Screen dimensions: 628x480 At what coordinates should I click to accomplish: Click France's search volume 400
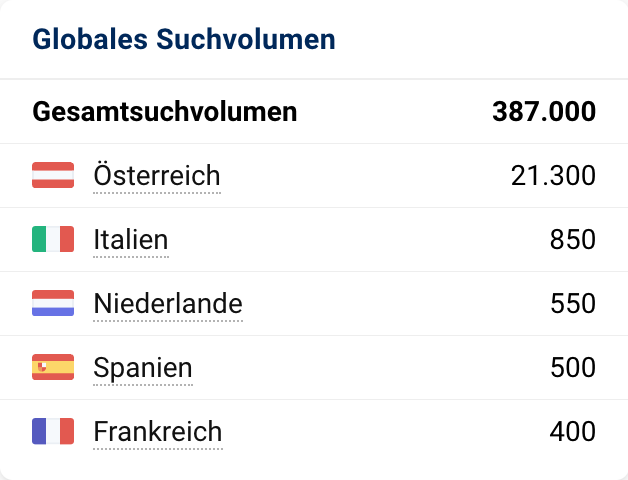[x=573, y=432]
